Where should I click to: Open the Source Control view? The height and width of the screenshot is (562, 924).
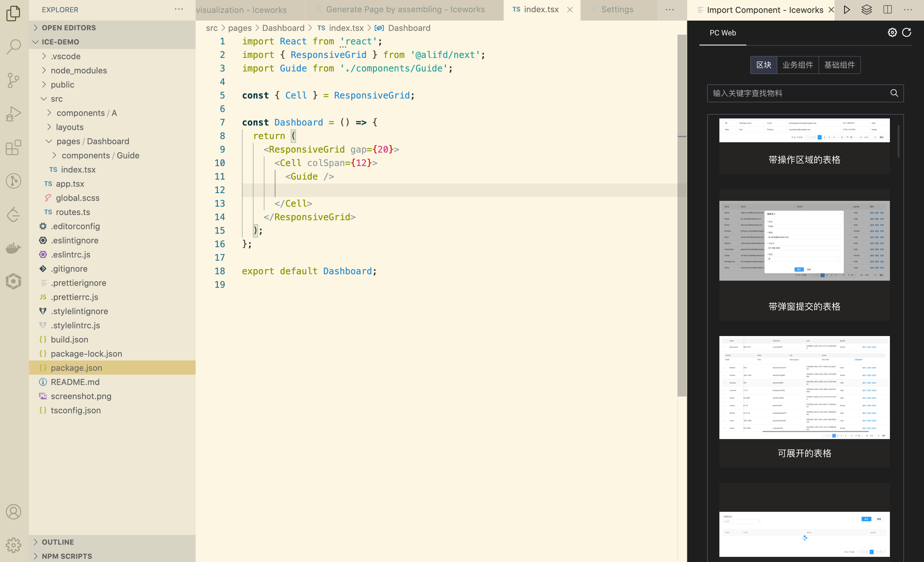(x=14, y=80)
